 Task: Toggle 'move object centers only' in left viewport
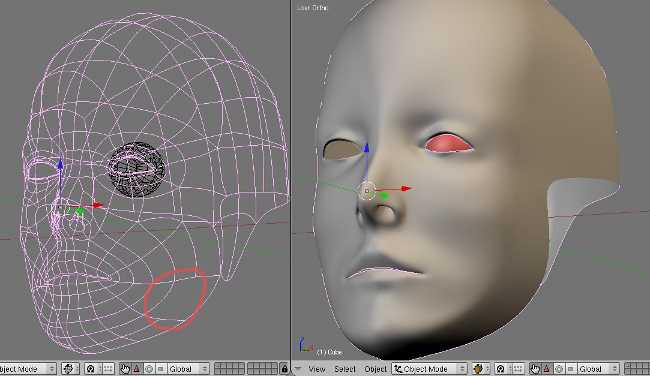pos(109,369)
